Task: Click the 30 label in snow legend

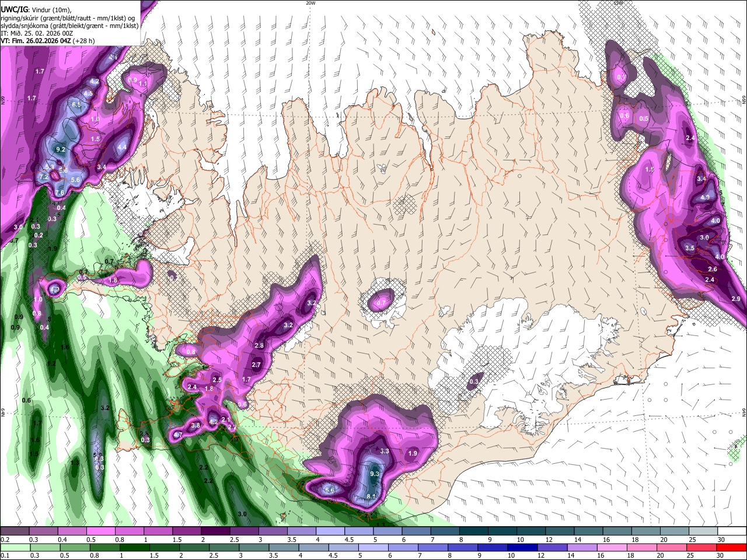Action: pos(721,540)
